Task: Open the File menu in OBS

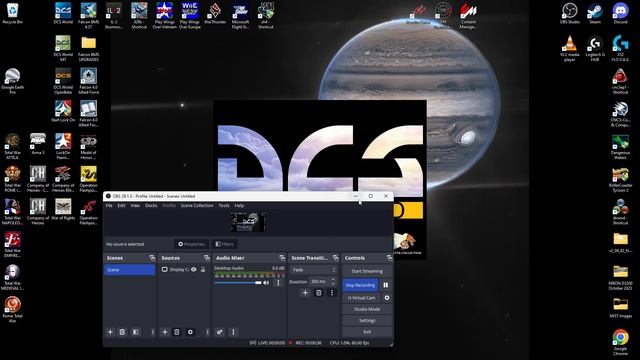Action: click(x=109, y=205)
